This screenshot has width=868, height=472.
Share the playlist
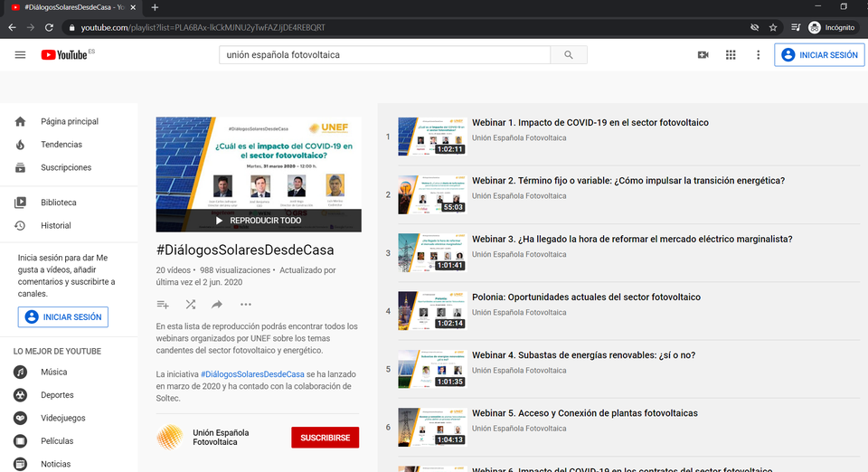pos(217,305)
